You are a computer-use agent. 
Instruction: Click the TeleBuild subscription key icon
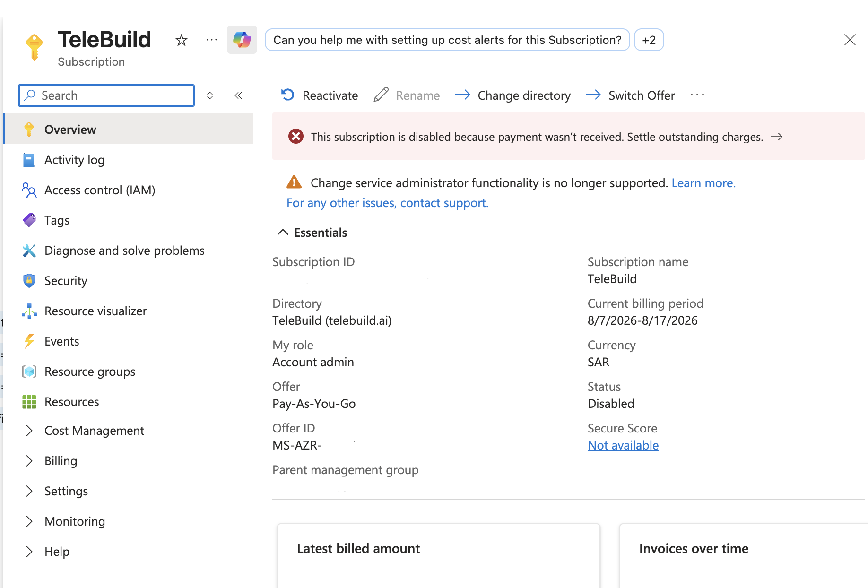pyautogui.click(x=34, y=47)
